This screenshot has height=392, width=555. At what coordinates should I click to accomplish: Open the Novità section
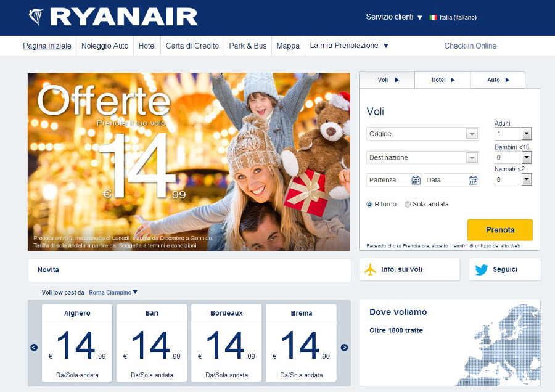click(x=189, y=270)
